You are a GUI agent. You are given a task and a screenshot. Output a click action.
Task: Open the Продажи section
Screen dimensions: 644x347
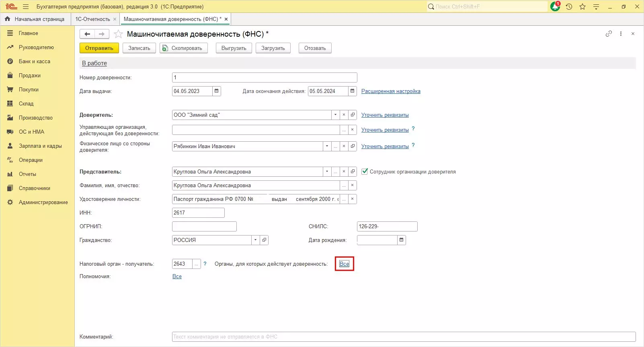point(30,76)
